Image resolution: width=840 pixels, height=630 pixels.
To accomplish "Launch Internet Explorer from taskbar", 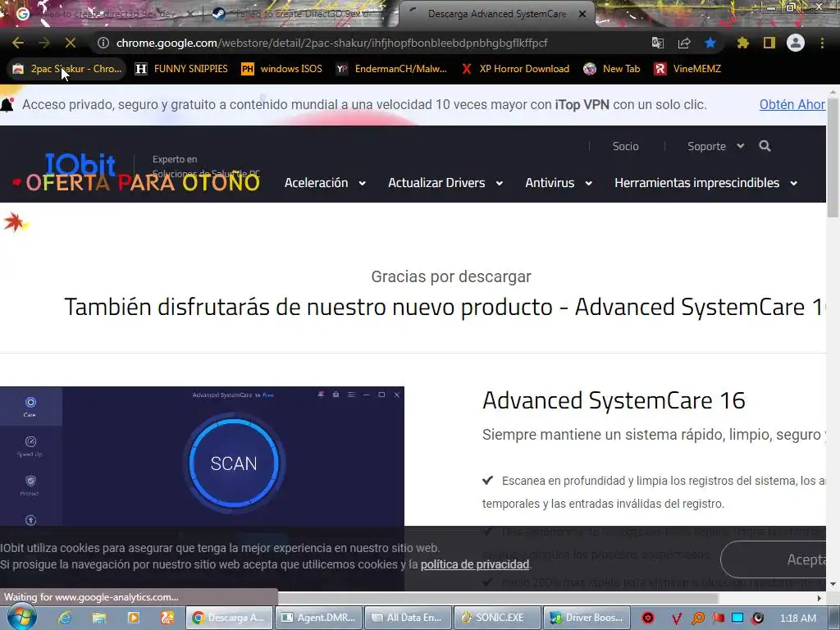I will (65, 618).
